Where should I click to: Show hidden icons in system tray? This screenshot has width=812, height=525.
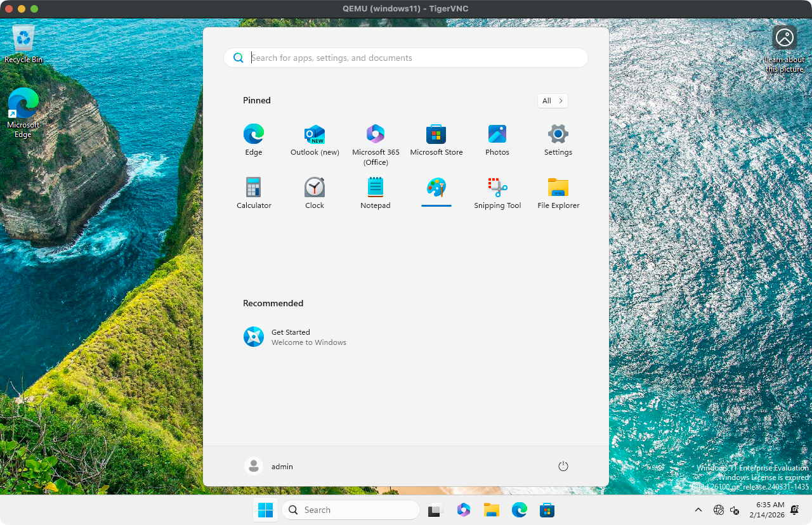tap(698, 510)
